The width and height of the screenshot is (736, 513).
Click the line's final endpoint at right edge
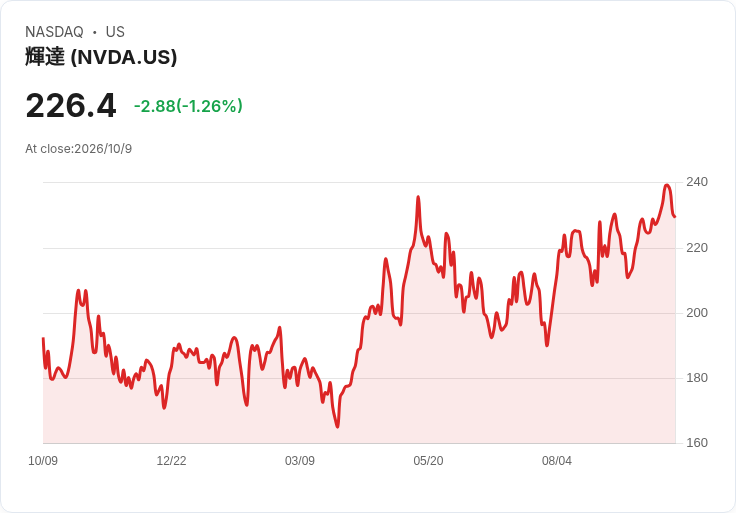coord(675,216)
